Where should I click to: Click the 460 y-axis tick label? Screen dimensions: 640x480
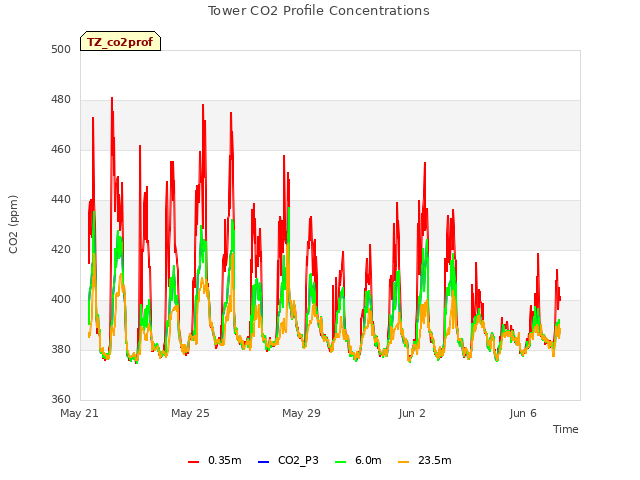pyautogui.click(x=61, y=150)
